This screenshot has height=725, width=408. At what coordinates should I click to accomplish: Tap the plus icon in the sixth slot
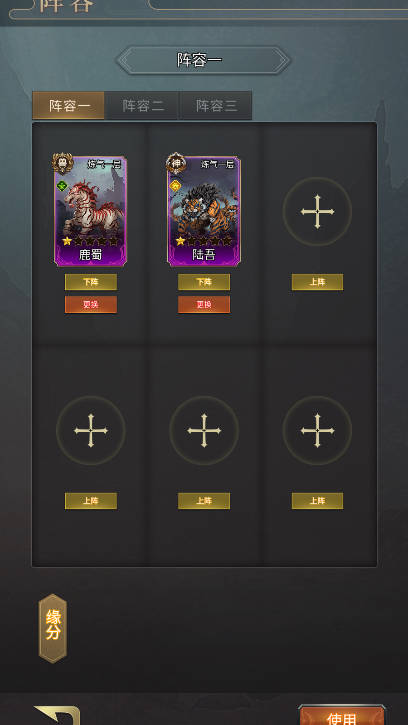pos(317,430)
